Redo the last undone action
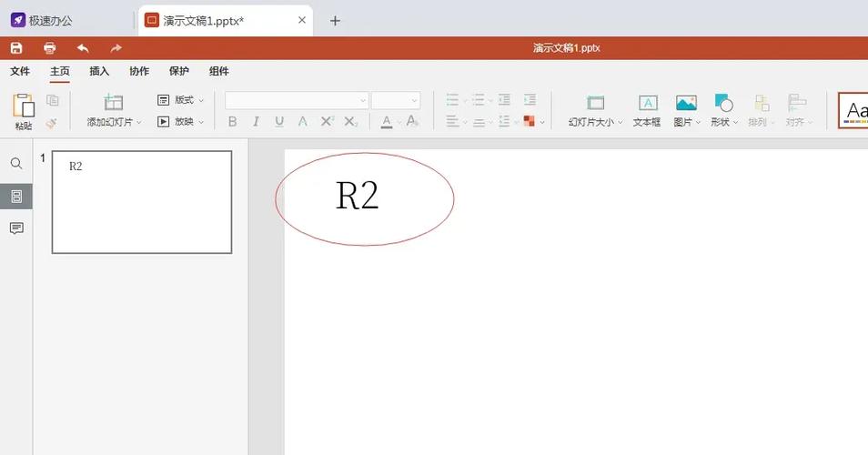The width and height of the screenshot is (868, 455). (x=116, y=48)
